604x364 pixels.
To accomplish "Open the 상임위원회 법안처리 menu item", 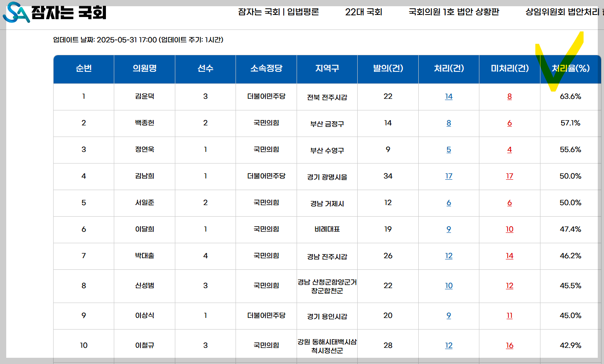I will click(564, 12).
